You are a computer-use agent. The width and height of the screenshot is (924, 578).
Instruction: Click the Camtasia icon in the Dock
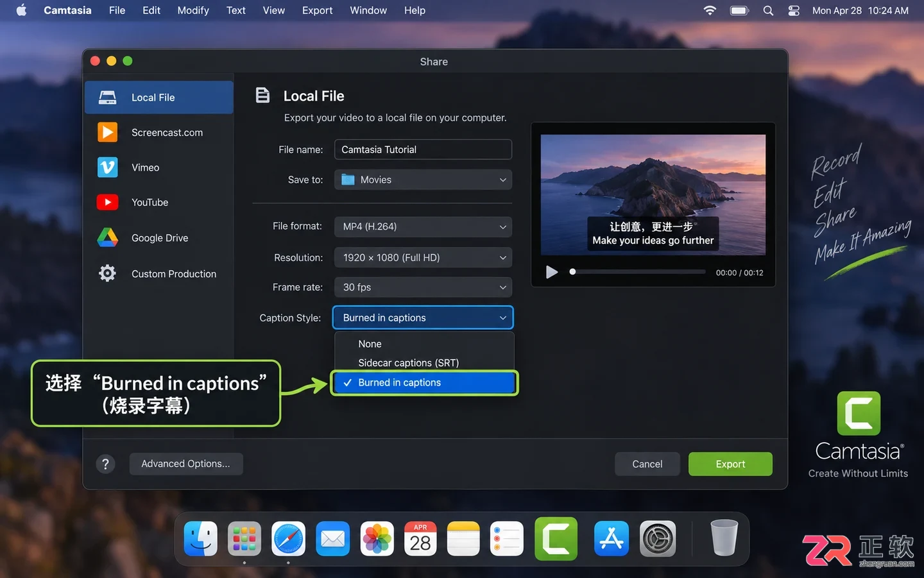click(x=556, y=539)
